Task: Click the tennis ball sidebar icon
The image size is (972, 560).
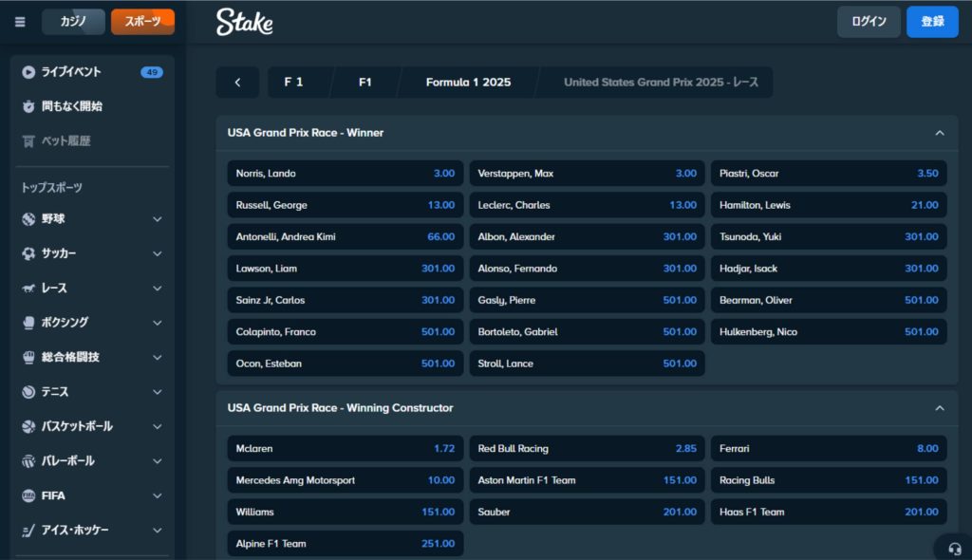Action: [28, 392]
